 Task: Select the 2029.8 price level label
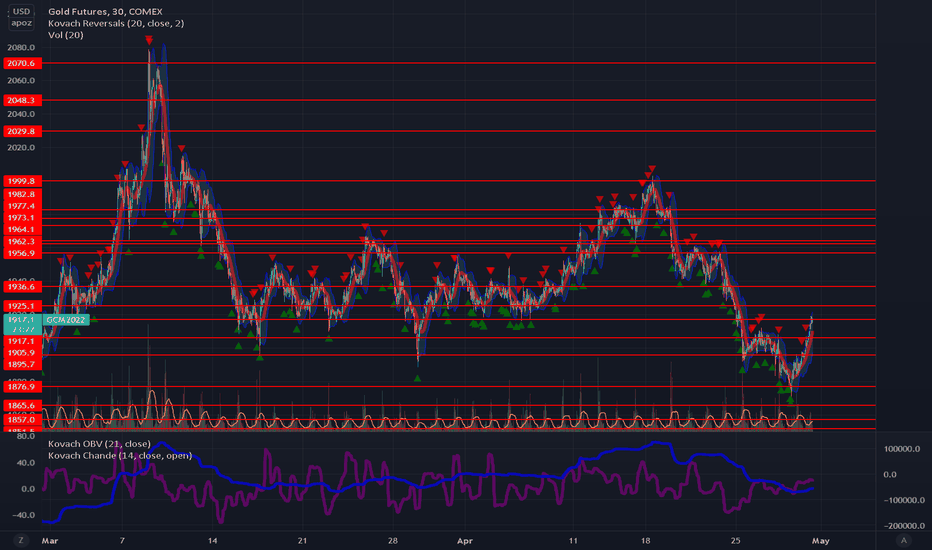click(21, 131)
